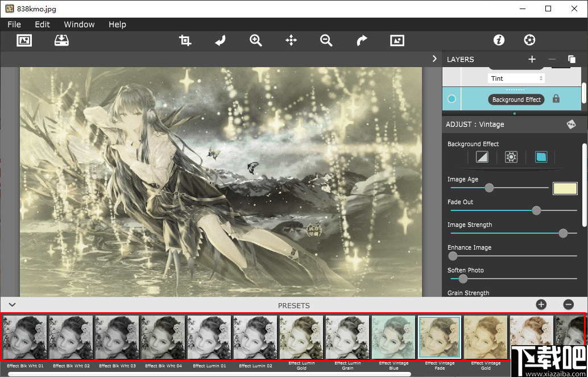This screenshot has width=588, height=377.
Task: Select the Crop tool
Action: [185, 40]
